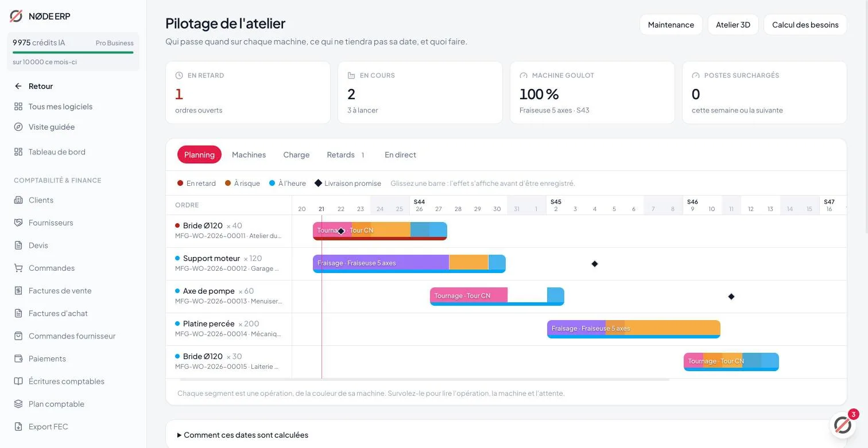Click the Fraisage bar of Platine percée
The width and height of the screenshot is (868, 448).
(576, 328)
